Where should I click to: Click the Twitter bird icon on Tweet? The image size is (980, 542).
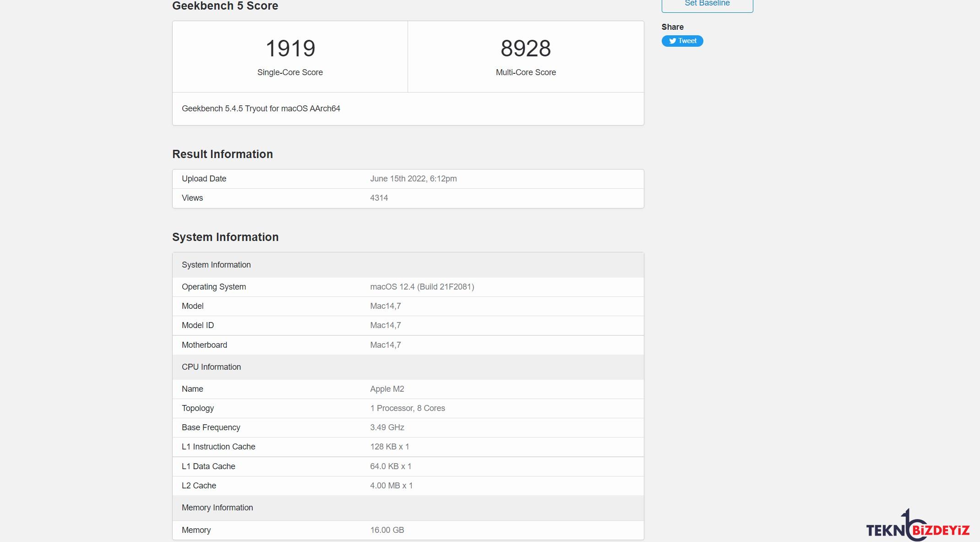coord(672,41)
